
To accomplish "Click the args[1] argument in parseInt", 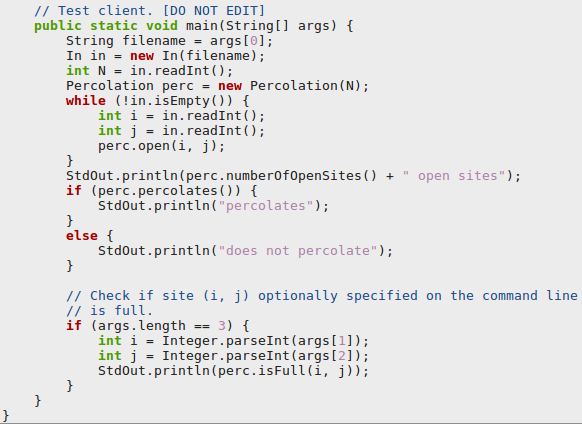I will tap(325, 341).
